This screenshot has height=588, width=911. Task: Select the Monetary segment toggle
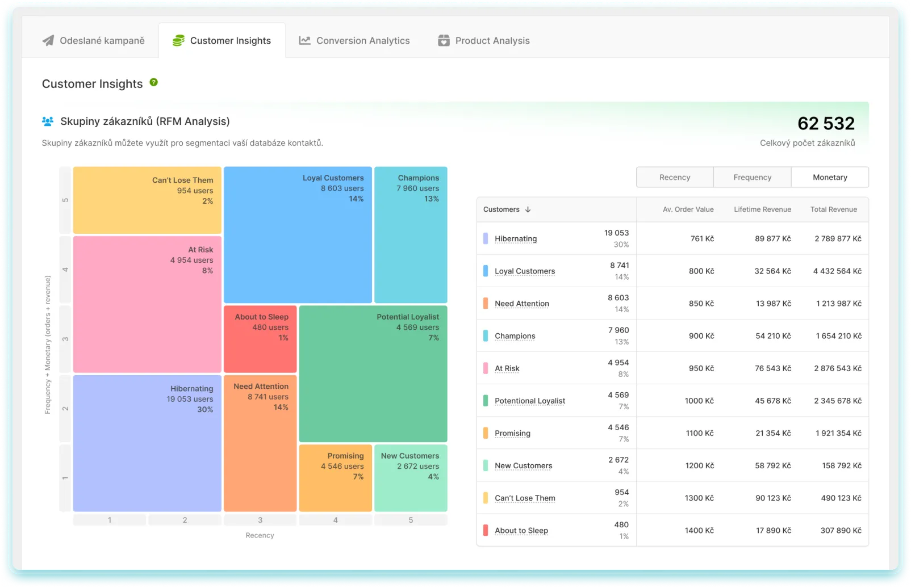[x=830, y=177]
